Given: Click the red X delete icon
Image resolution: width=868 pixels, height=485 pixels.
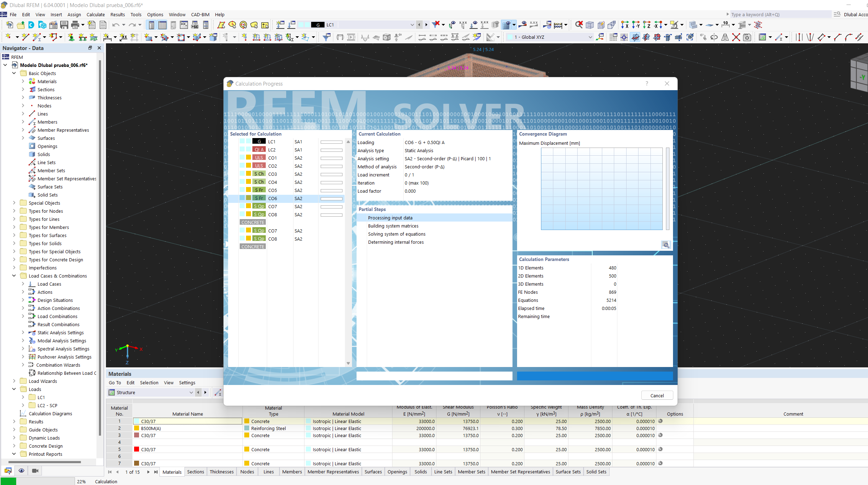Looking at the screenshot, I should click(x=736, y=37).
